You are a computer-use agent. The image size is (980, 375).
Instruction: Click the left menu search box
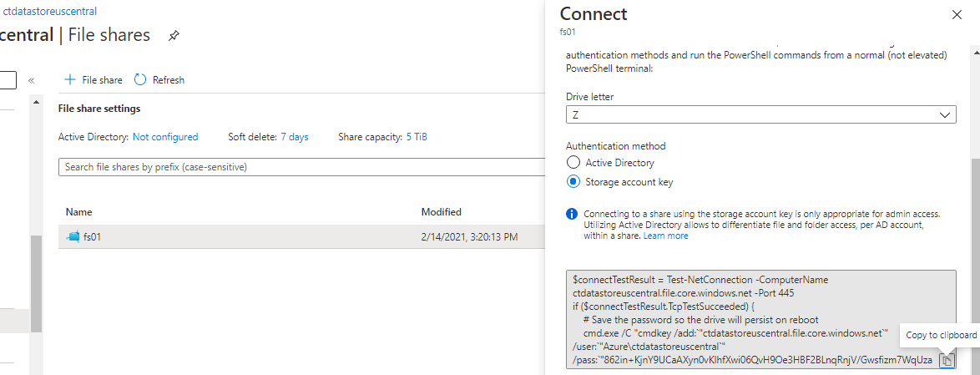[x=8, y=80]
